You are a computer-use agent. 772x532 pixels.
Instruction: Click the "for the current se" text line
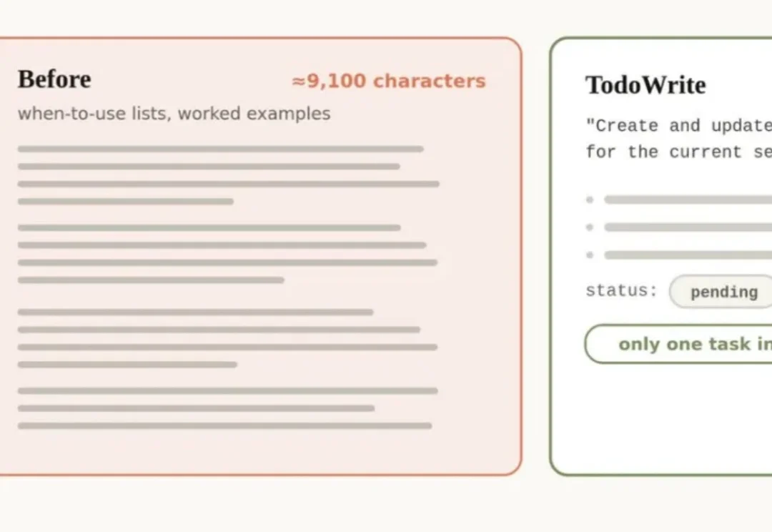pos(678,152)
